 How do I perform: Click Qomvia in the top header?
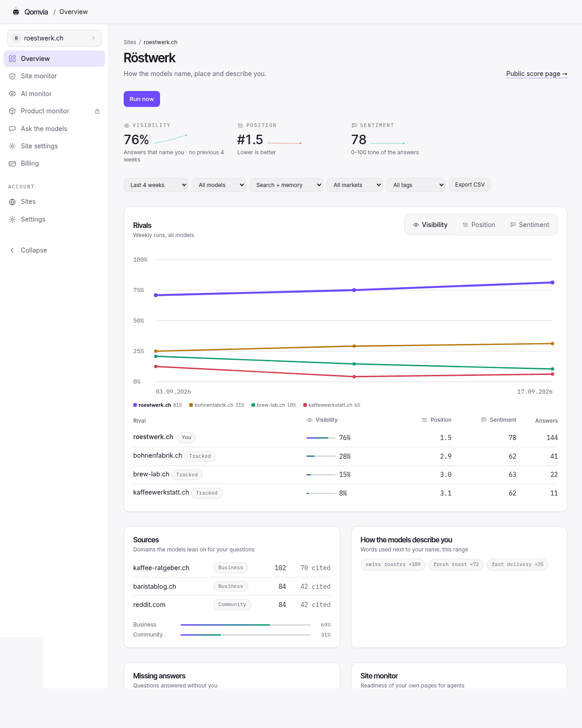point(36,12)
